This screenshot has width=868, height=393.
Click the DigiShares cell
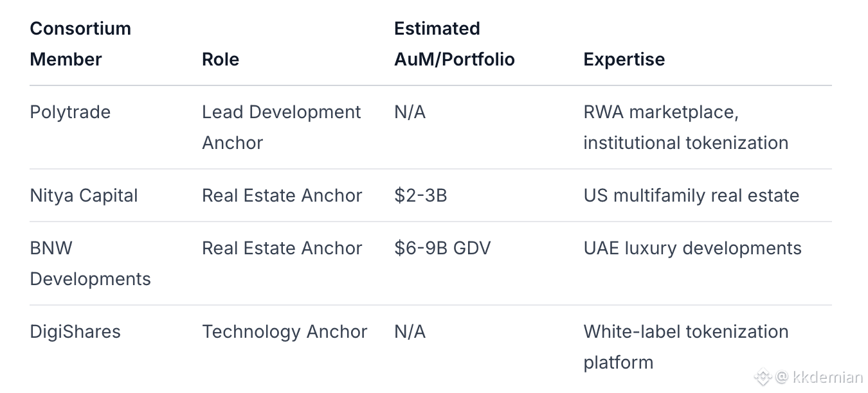[x=75, y=331]
